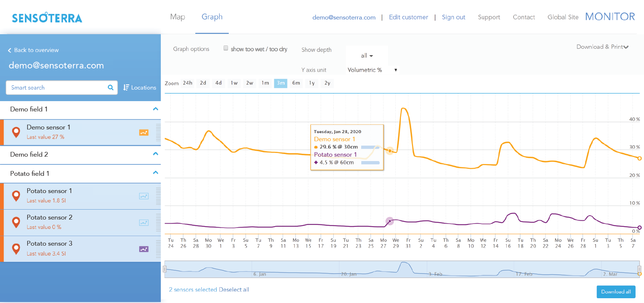This screenshot has width=644, height=303.
Task: Click the purple Potato sensor 1 data point
Action: (x=390, y=221)
